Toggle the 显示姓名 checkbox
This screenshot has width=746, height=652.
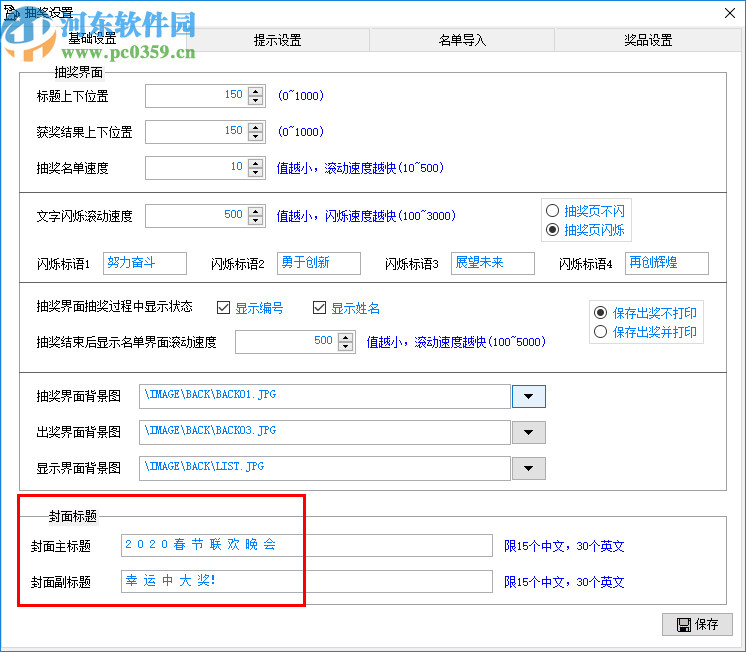(x=346, y=308)
